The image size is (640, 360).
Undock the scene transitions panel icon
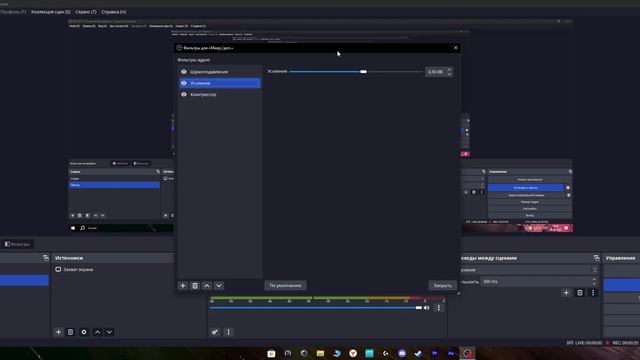(x=596, y=258)
